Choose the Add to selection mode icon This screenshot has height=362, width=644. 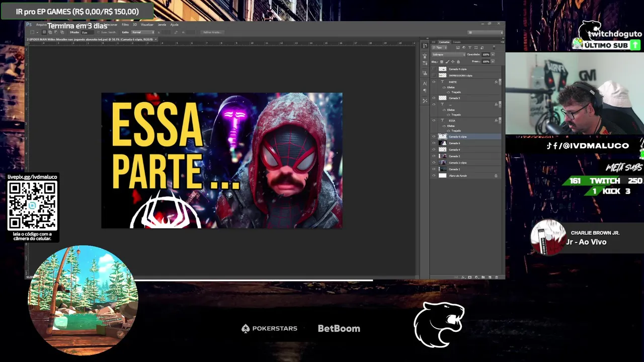click(x=50, y=32)
